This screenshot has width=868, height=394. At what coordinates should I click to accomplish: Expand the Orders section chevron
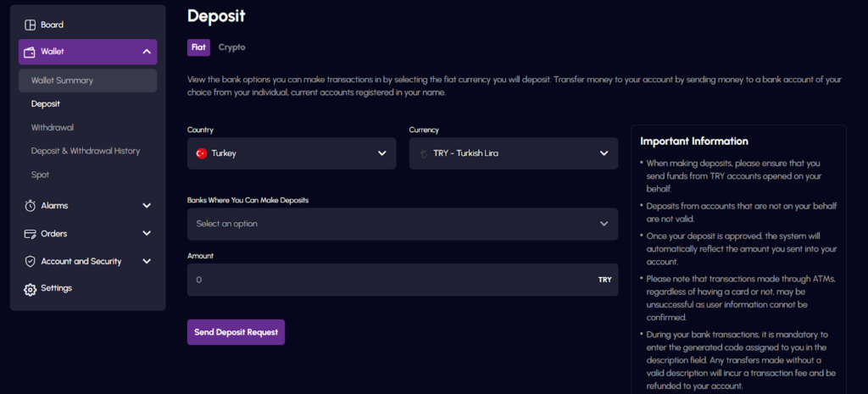pos(147,234)
